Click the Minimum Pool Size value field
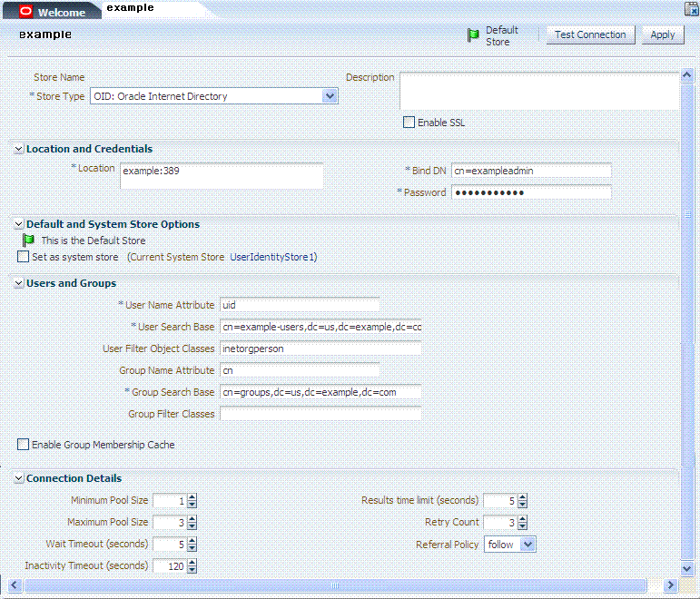 click(170, 501)
